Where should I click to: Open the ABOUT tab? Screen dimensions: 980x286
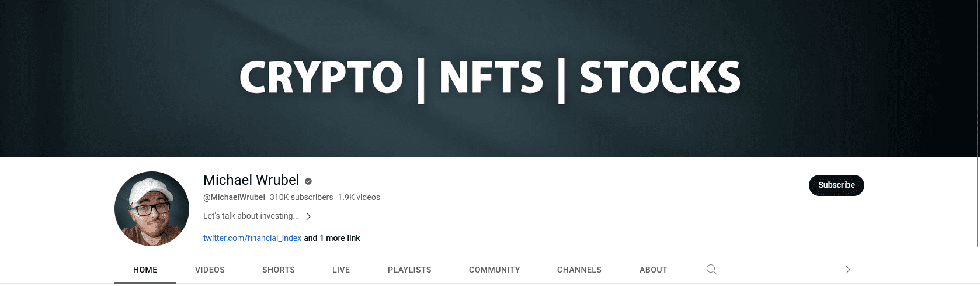click(x=653, y=270)
